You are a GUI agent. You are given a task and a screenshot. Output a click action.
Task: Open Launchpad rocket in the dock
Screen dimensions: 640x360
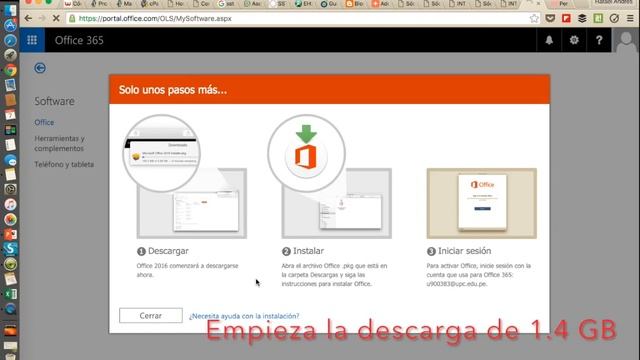point(10,55)
